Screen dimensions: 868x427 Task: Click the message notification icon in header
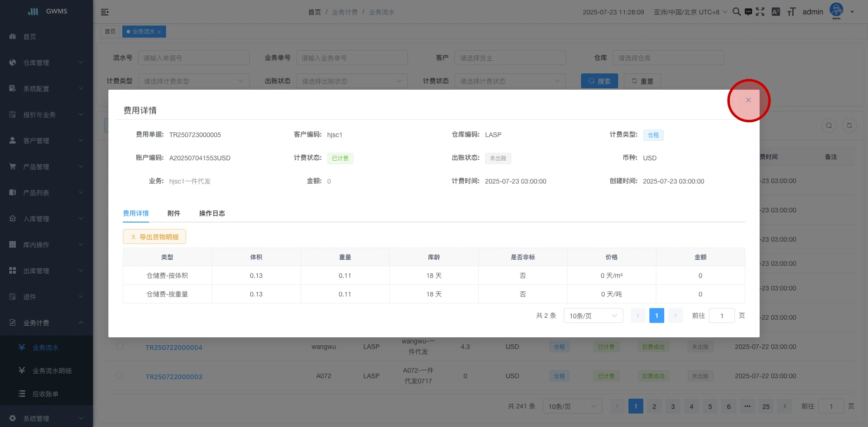tap(748, 12)
